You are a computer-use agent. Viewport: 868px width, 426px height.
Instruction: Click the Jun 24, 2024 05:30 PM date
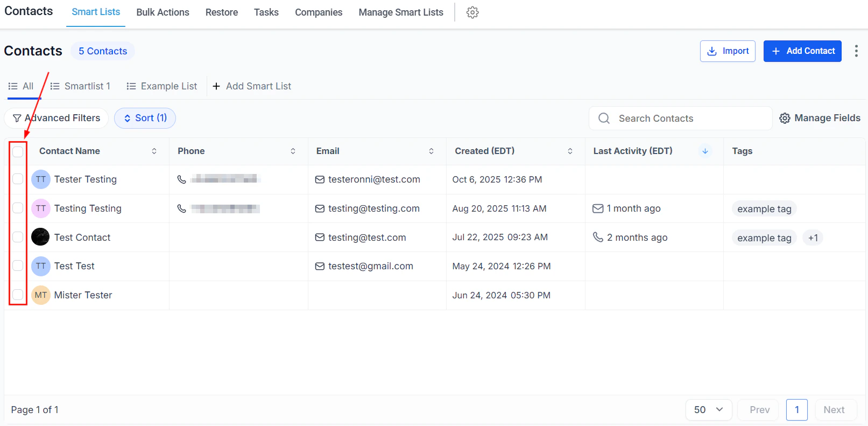point(502,295)
